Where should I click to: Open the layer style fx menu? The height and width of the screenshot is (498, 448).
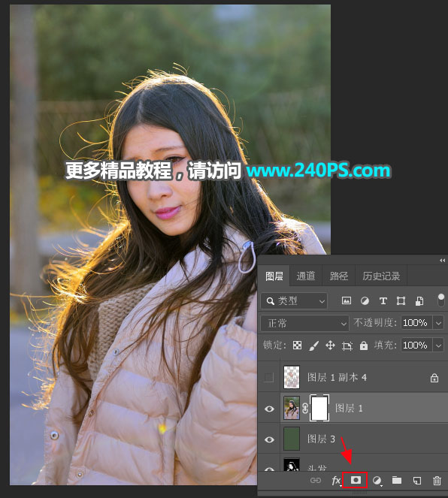pyautogui.click(x=336, y=481)
